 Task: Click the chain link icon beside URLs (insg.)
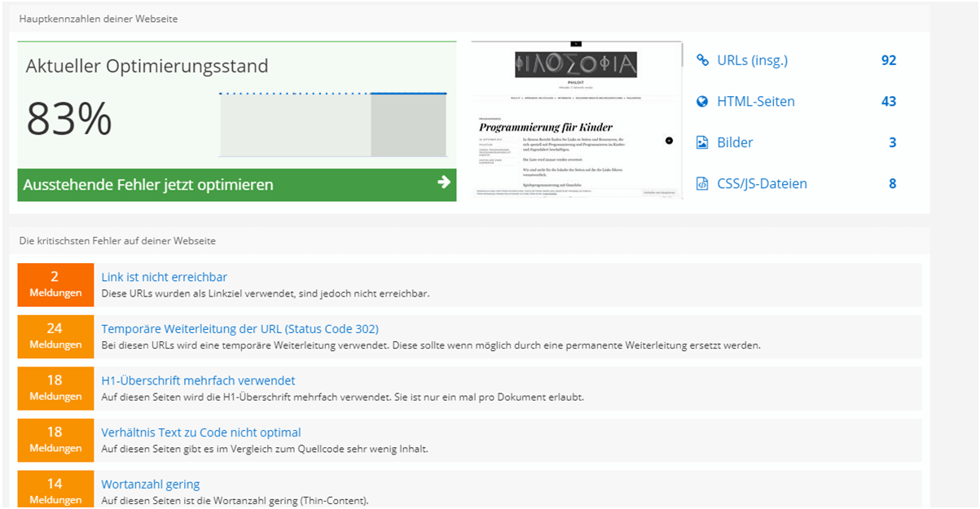tap(702, 60)
